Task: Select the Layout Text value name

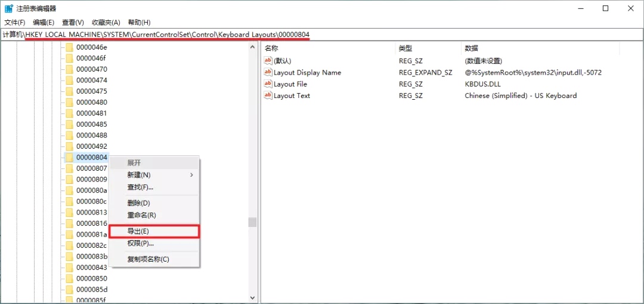Action: 292,96
